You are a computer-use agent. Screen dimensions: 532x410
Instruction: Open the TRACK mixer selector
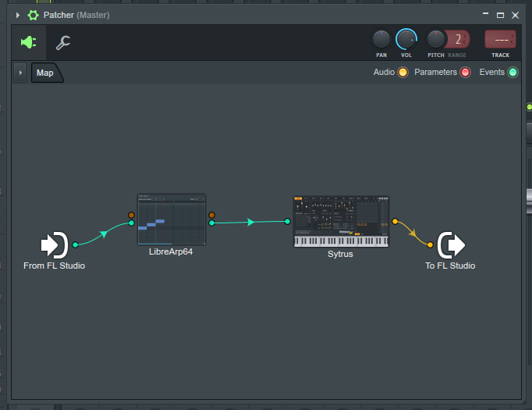pos(501,39)
